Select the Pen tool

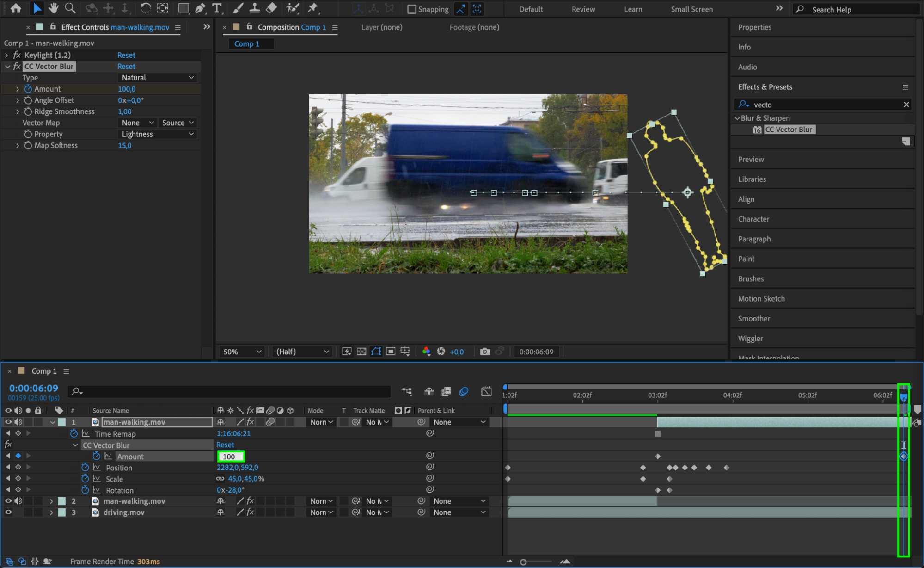[200, 8]
